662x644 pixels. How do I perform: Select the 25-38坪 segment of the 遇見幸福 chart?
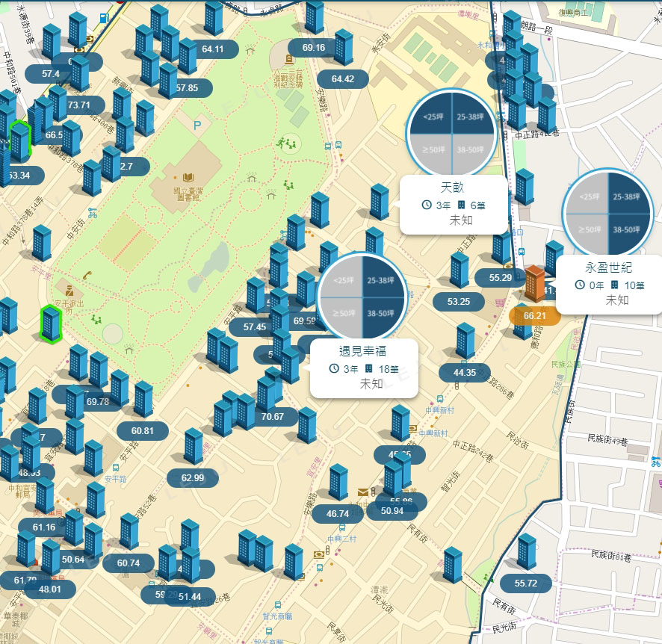[x=383, y=278]
